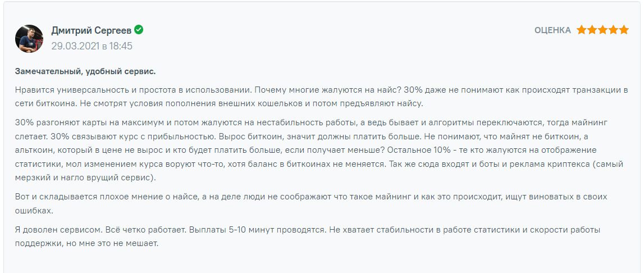Click the ОЦЕНКА rating label
This screenshot has width=644, height=273.
click(552, 30)
